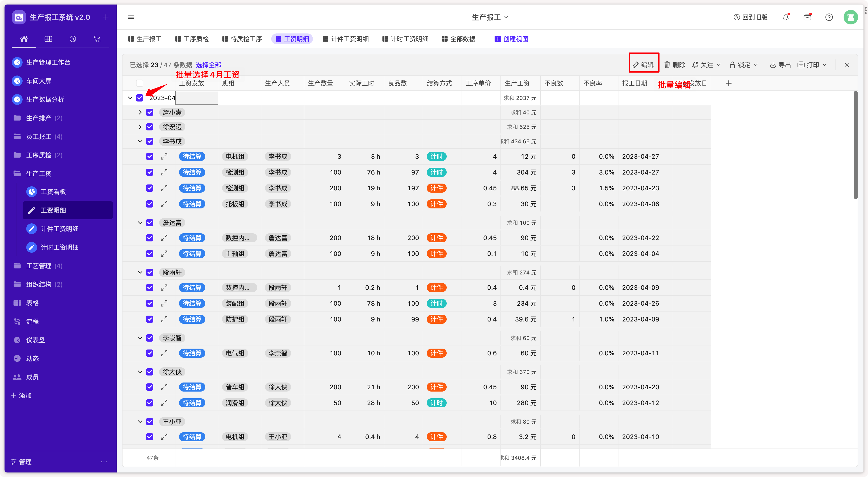
Task: Expand the 詹小满 group
Action: [x=140, y=112]
